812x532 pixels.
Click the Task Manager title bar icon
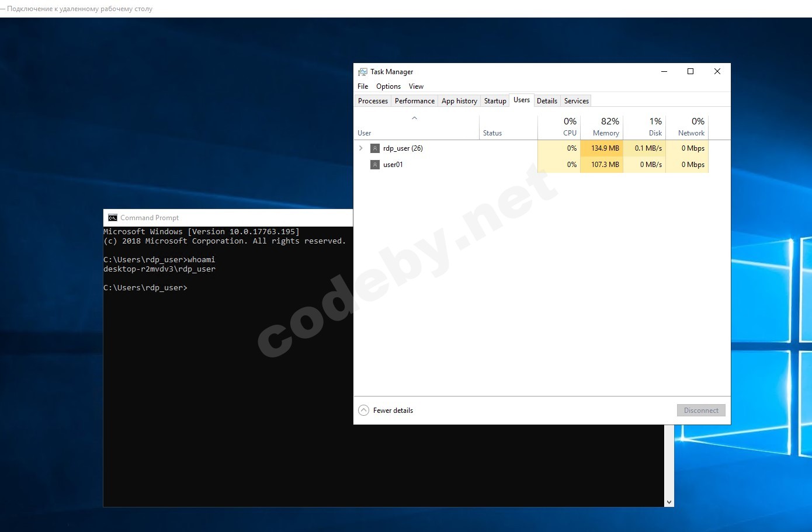point(363,72)
